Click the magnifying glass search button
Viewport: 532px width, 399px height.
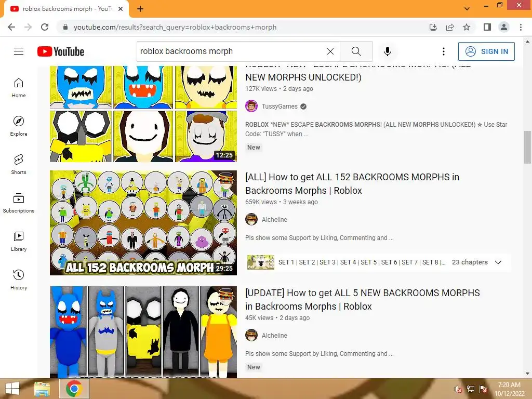pos(356,51)
